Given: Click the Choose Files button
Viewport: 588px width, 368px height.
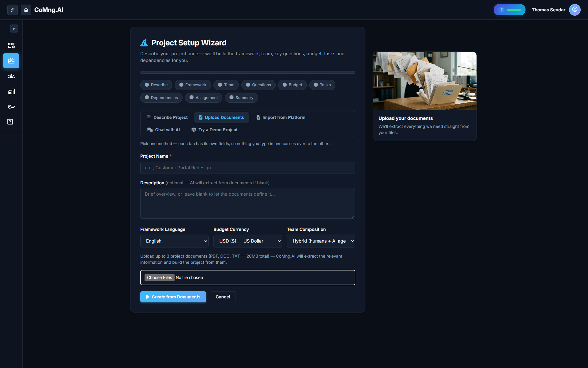Looking at the screenshot, I should [x=160, y=278].
